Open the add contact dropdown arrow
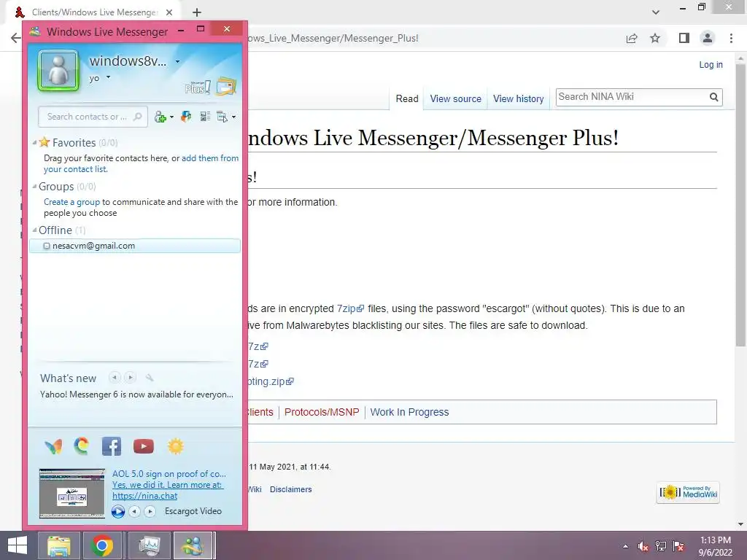Viewport: 747px width, 560px height. point(171,117)
